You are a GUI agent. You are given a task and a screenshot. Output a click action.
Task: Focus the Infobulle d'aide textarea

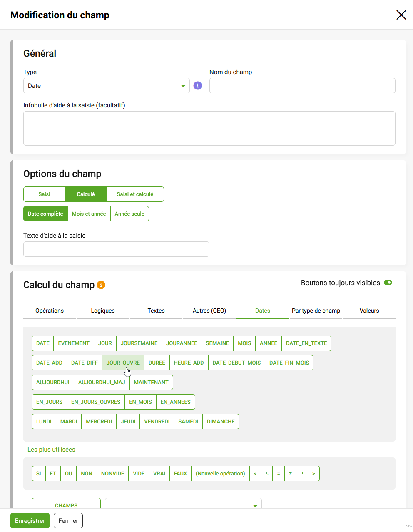pyautogui.click(x=209, y=128)
